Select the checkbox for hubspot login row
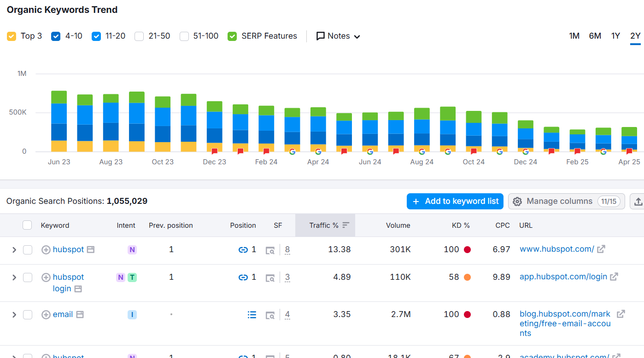644x358 pixels. point(28,277)
